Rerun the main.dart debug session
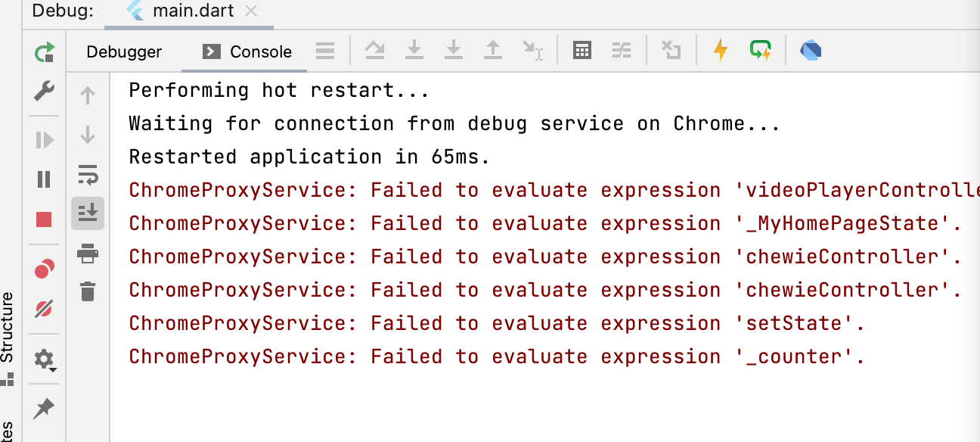Screen dimensions: 980x442 [x=43, y=50]
